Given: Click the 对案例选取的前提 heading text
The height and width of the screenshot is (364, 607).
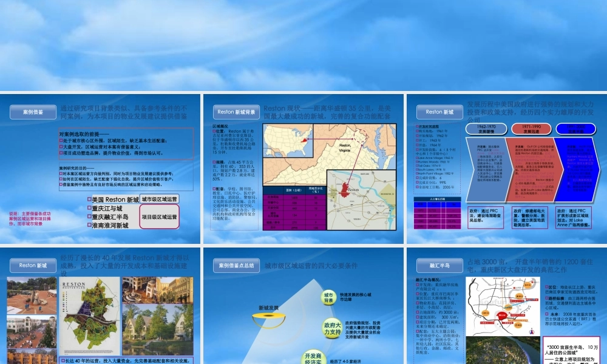Looking at the screenshot, I should [84, 134].
